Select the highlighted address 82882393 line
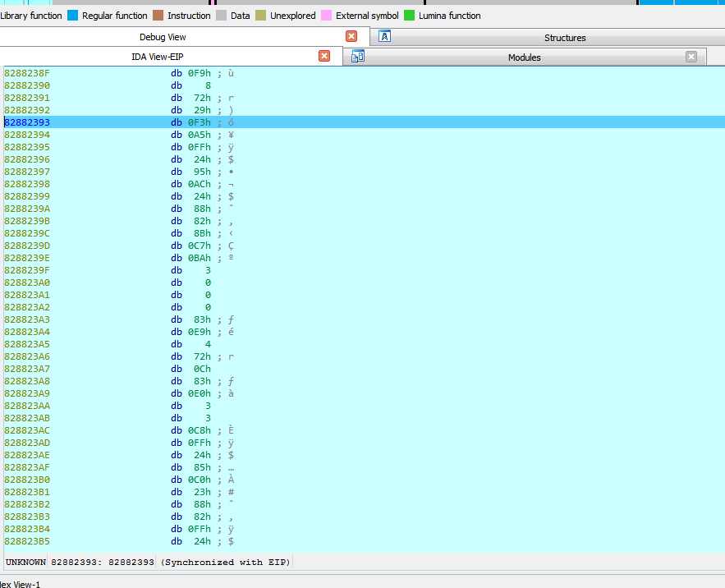Image resolution: width=725 pixels, height=588 pixels. click(27, 122)
